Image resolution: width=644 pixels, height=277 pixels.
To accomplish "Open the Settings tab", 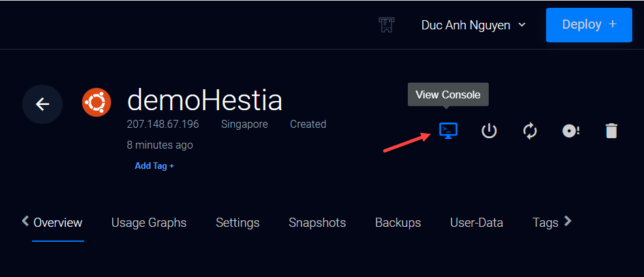I will coord(238,222).
